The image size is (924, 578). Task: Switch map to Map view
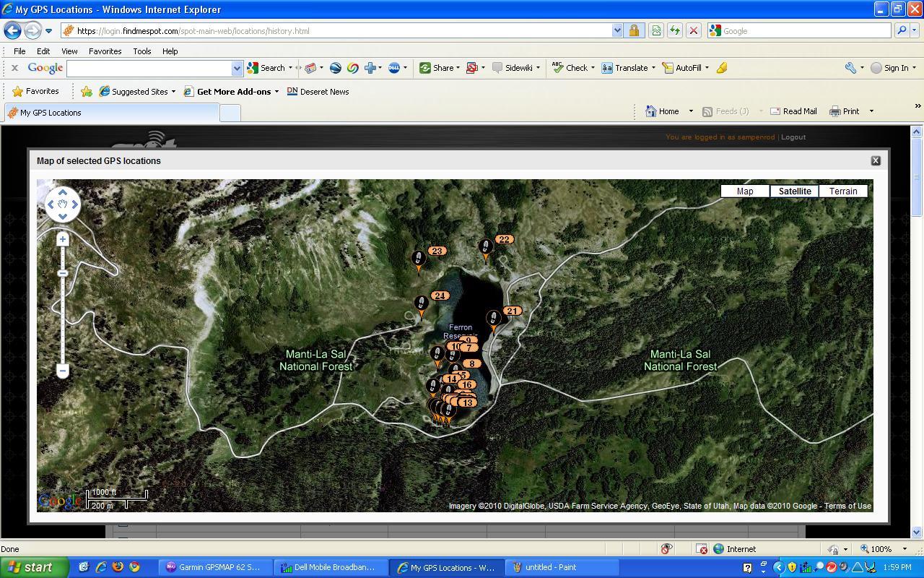pyautogui.click(x=745, y=191)
